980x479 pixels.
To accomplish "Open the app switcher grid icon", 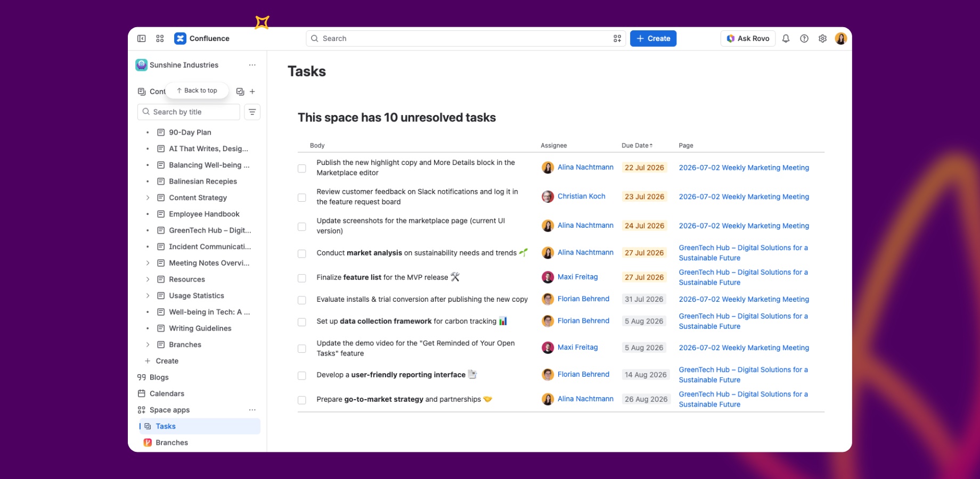I will click(160, 38).
